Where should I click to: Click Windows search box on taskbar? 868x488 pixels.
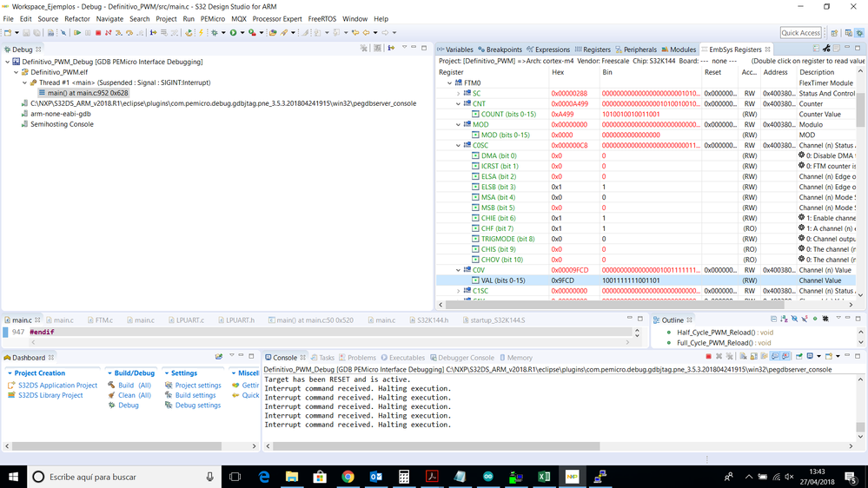click(x=124, y=477)
